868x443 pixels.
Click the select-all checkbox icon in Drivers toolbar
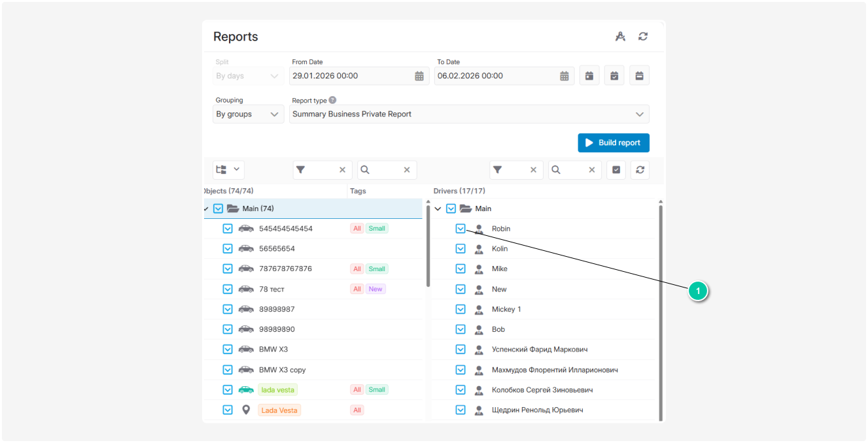(616, 169)
